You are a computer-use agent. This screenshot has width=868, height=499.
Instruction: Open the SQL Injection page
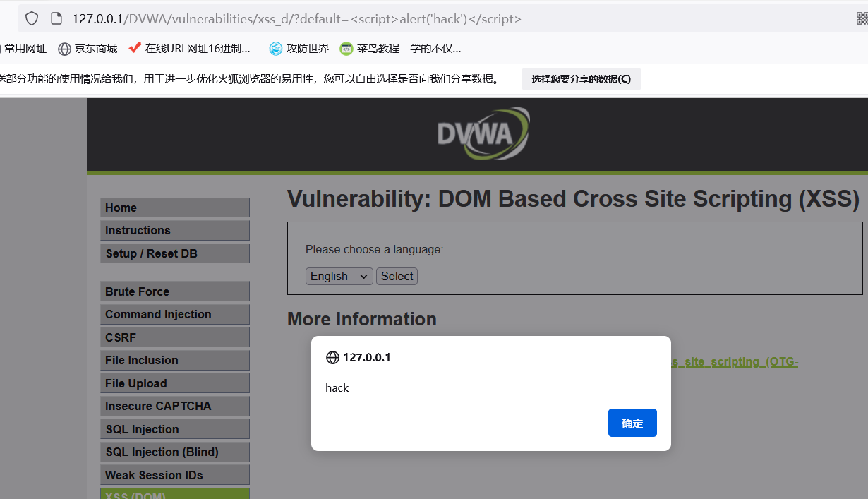(175, 429)
